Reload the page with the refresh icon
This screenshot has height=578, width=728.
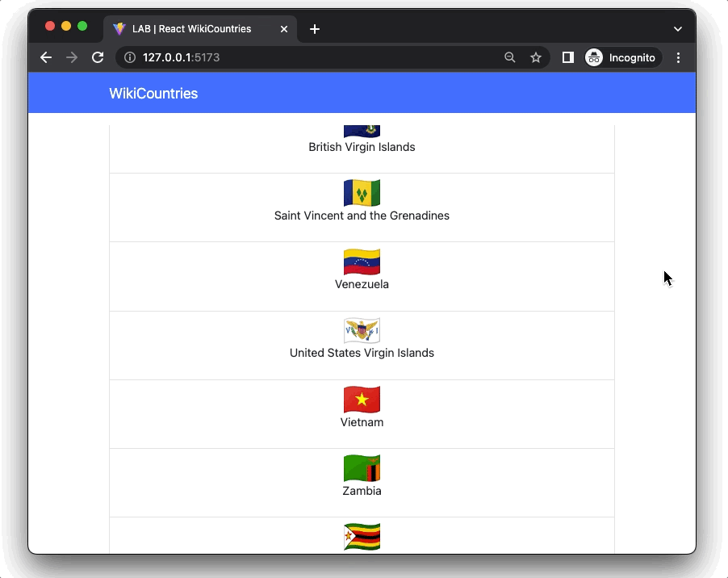coord(97,57)
